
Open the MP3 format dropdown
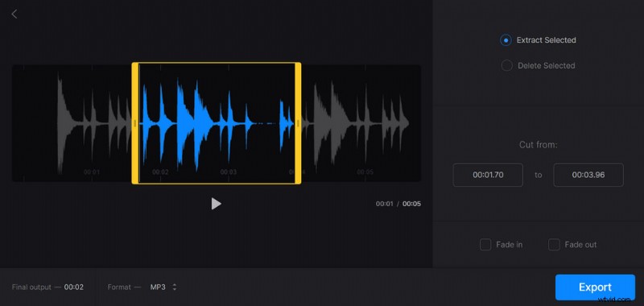163,287
